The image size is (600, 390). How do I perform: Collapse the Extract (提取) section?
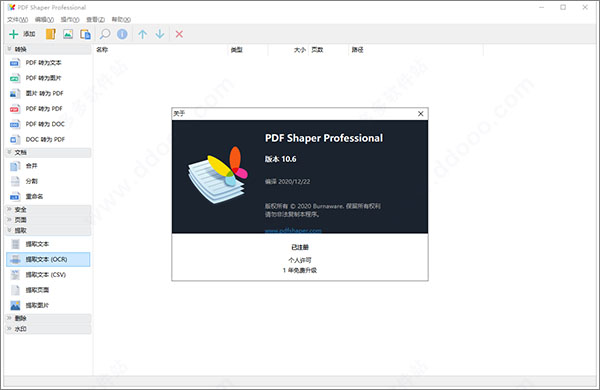pos(48,230)
